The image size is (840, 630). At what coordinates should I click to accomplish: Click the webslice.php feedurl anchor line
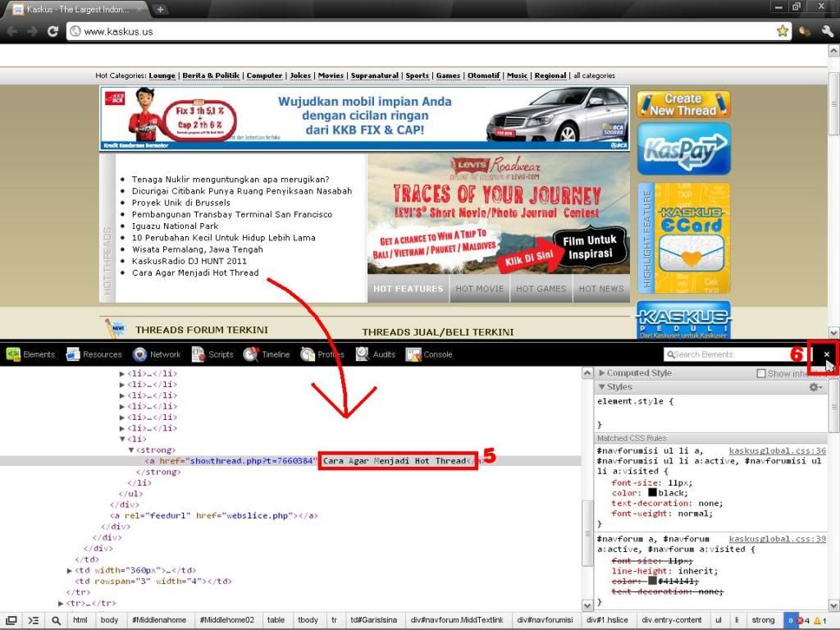pyautogui.click(x=214, y=515)
